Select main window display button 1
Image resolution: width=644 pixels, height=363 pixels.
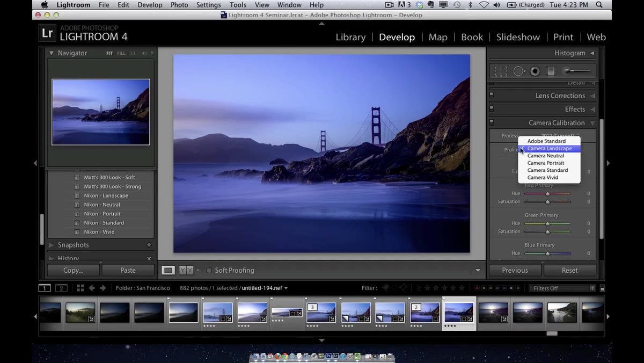(45, 288)
